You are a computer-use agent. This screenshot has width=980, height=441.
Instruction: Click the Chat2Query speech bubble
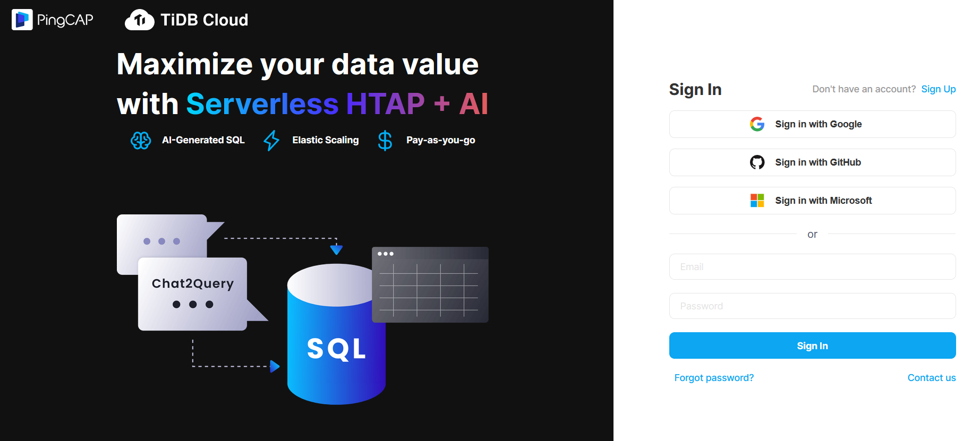(192, 293)
